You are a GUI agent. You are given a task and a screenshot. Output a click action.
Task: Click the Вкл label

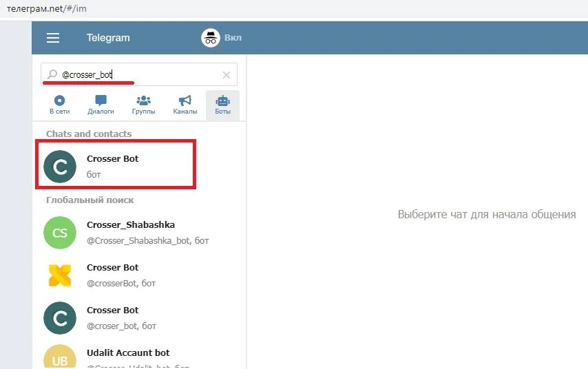click(x=233, y=38)
